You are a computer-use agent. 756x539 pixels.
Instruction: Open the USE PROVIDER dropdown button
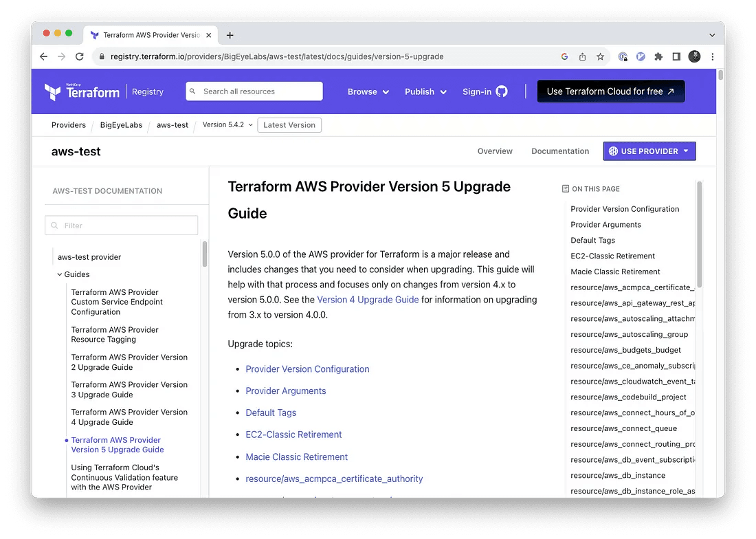coord(649,151)
